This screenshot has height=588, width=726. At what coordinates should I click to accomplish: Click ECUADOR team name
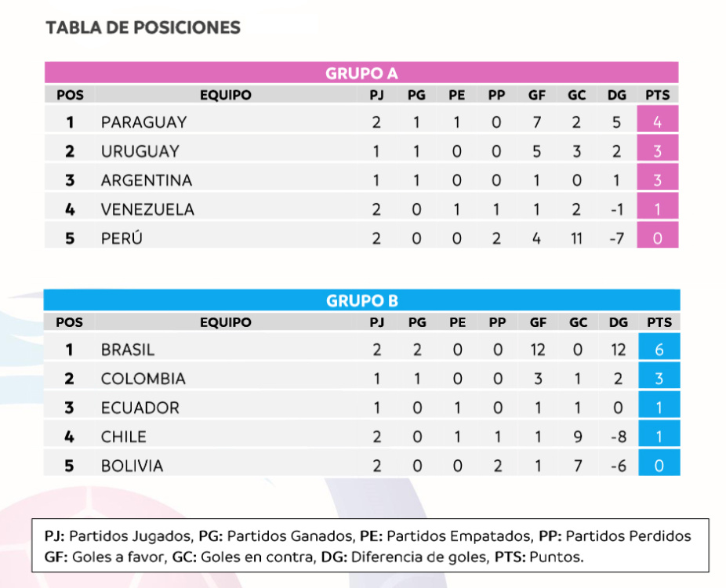140,408
